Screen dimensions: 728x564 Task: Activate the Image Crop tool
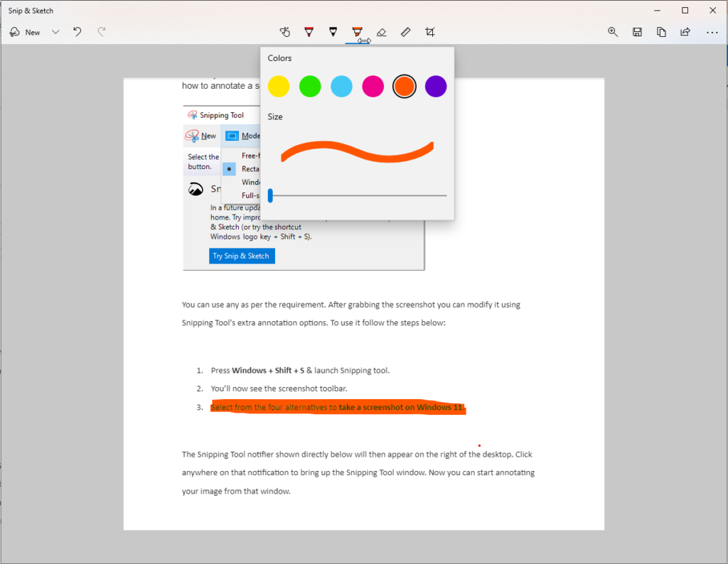[x=430, y=32]
